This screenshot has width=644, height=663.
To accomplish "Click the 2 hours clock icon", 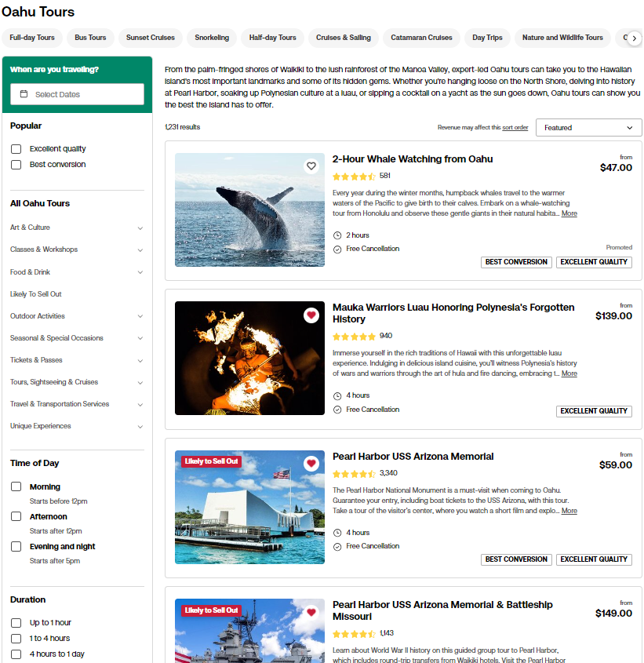I will [x=337, y=235].
